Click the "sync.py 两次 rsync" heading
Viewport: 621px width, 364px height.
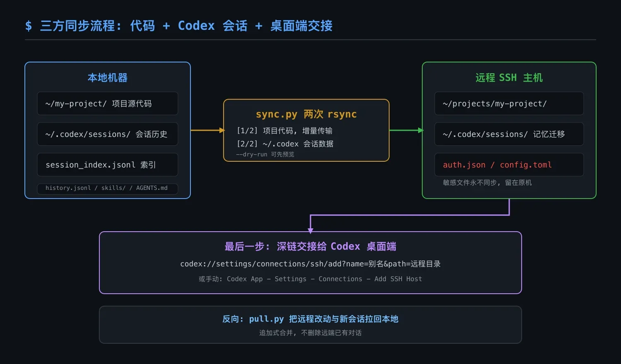pos(306,114)
